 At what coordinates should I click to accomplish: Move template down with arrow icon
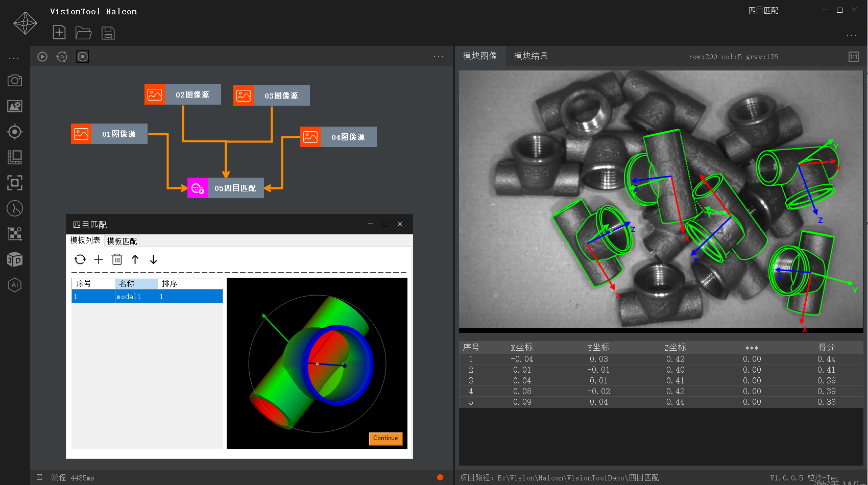coord(153,259)
